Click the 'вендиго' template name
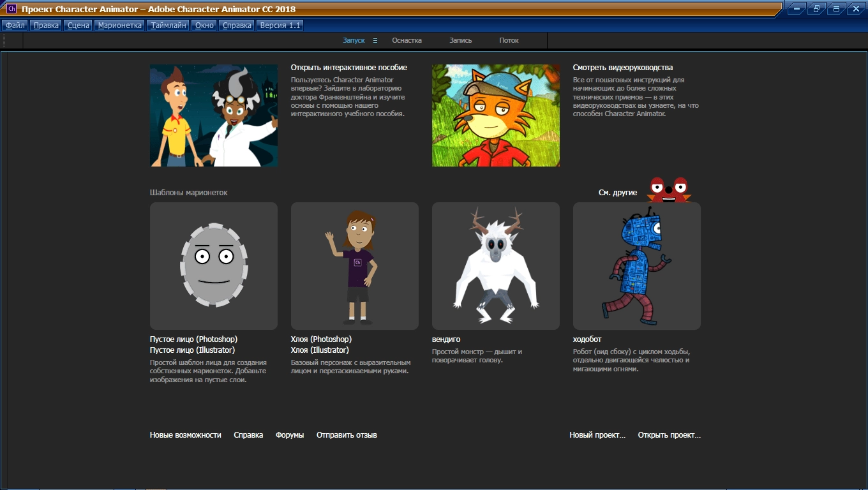Image resolution: width=868 pixels, height=490 pixels. click(446, 339)
